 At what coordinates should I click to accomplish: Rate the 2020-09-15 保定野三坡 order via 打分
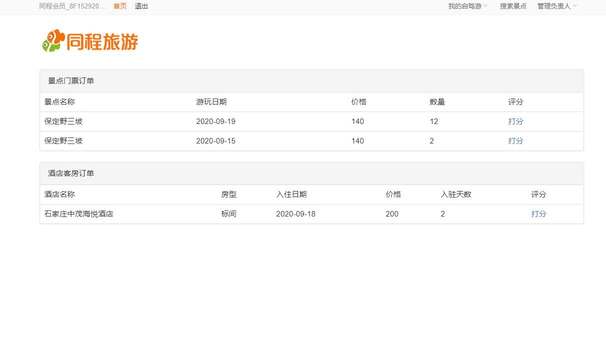(515, 141)
